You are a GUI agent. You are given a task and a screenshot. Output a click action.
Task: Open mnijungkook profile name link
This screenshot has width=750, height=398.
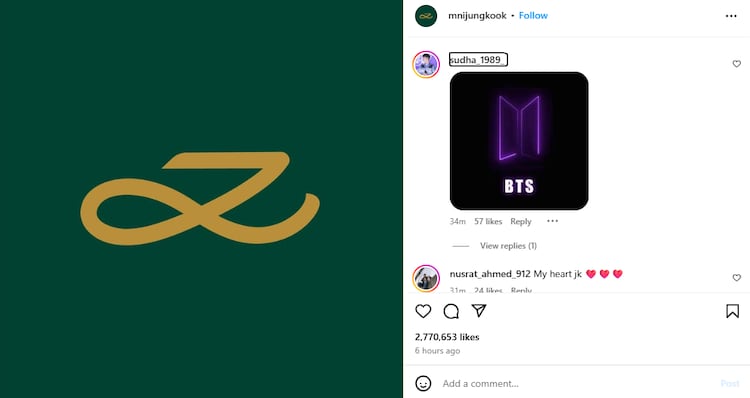pos(477,16)
